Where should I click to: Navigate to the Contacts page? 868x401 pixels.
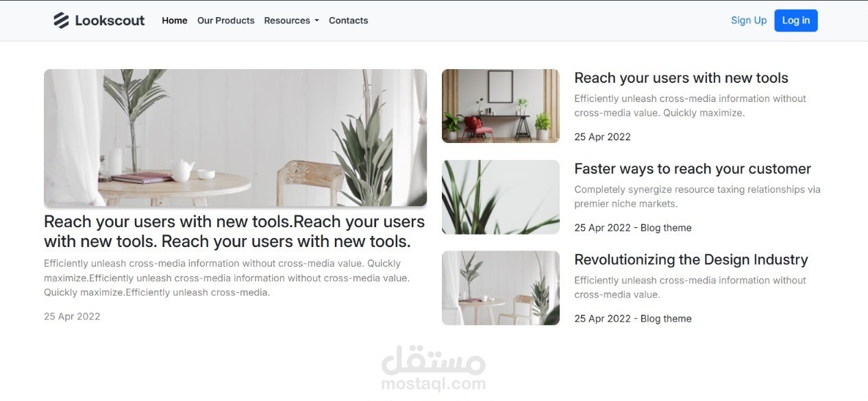pos(348,21)
